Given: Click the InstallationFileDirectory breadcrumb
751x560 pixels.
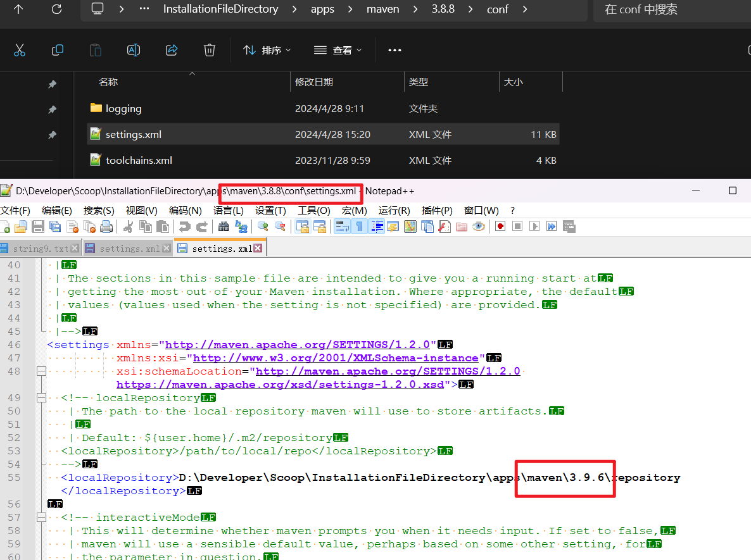Looking at the screenshot, I should pos(221,9).
